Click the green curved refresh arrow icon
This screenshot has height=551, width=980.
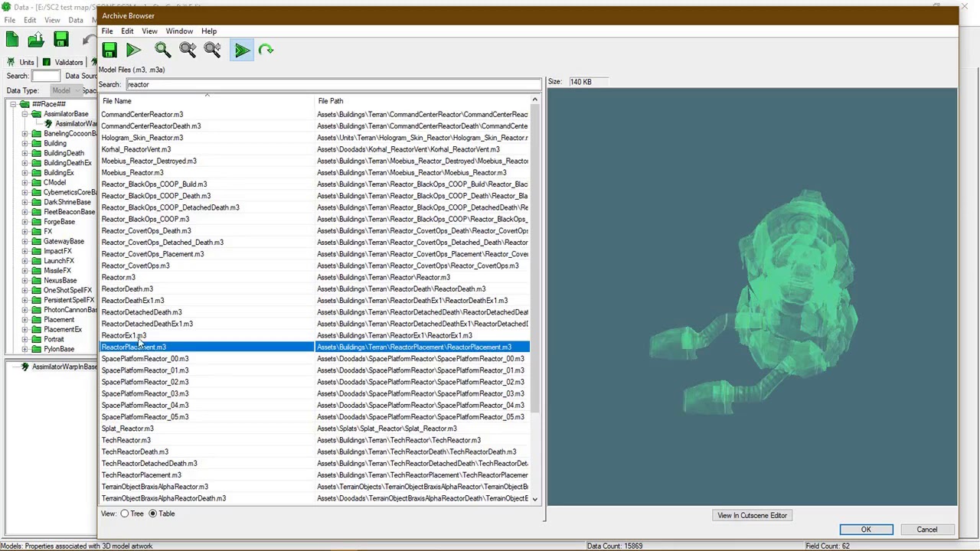pos(266,50)
